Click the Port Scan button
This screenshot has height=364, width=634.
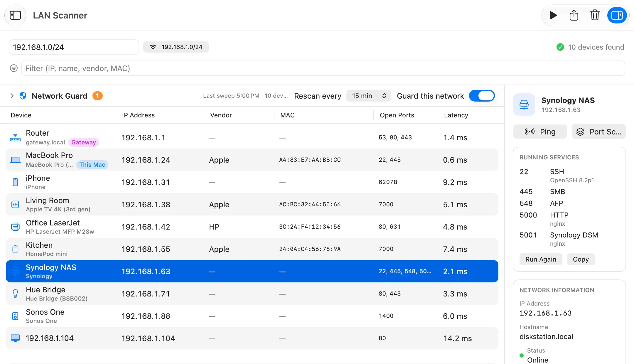(x=599, y=132)
